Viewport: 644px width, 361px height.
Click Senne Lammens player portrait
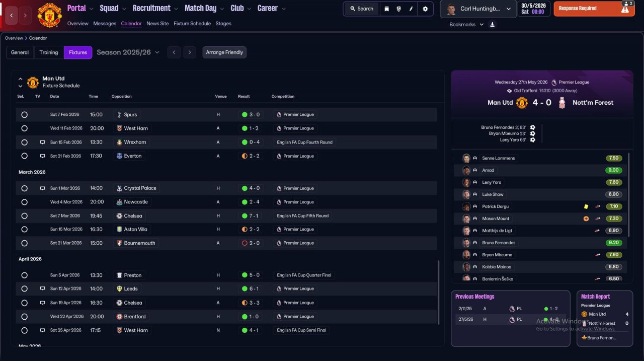click(x=466, y=158)
